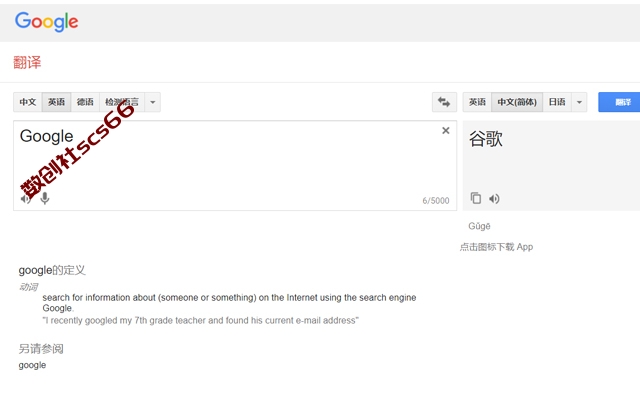
Task: Expand source language dropdown arrow
Action: click(x=153, y=102)
